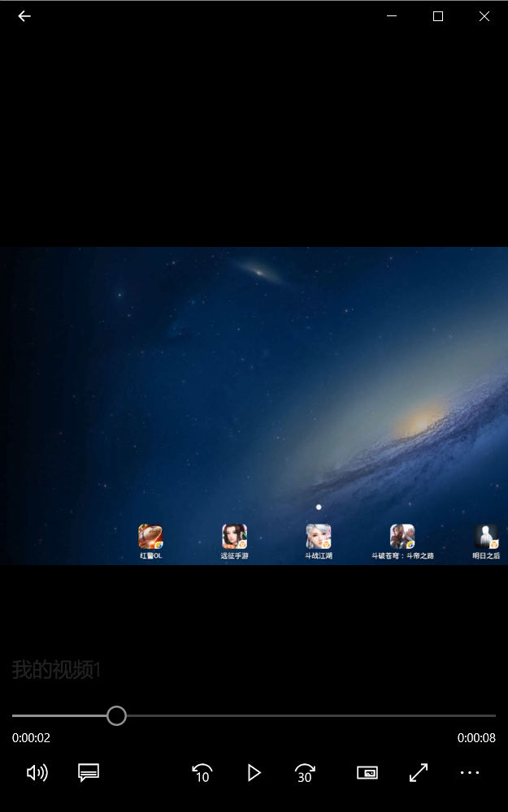Viewport: 508px width, 812px height.
Task: Click the 斗破苍穹：斗帝之路 game icon
Action: click(x=402, y=537)
